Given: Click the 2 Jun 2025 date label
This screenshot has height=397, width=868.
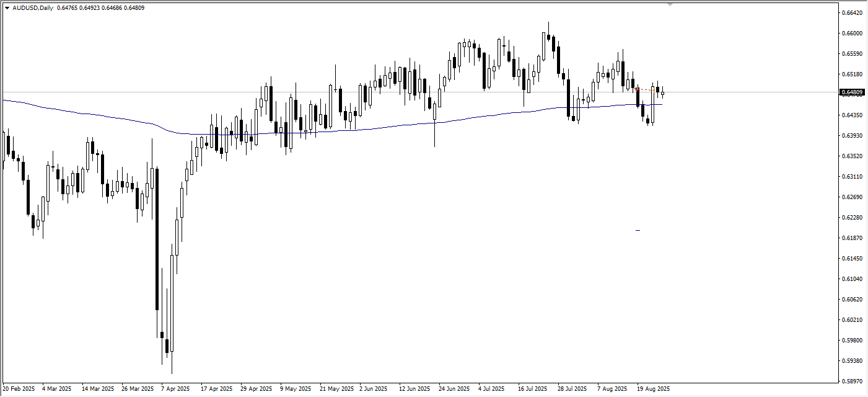Looking at the screenshot, I should pyautogui.click(x=374, y=389).
